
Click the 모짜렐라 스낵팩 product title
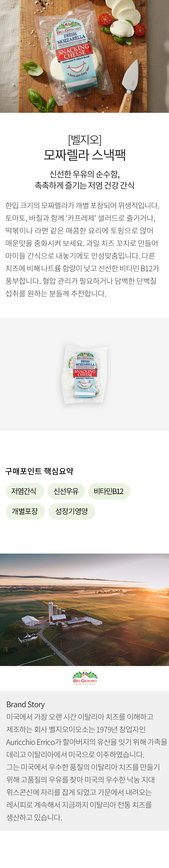click(x=85, y=155)
